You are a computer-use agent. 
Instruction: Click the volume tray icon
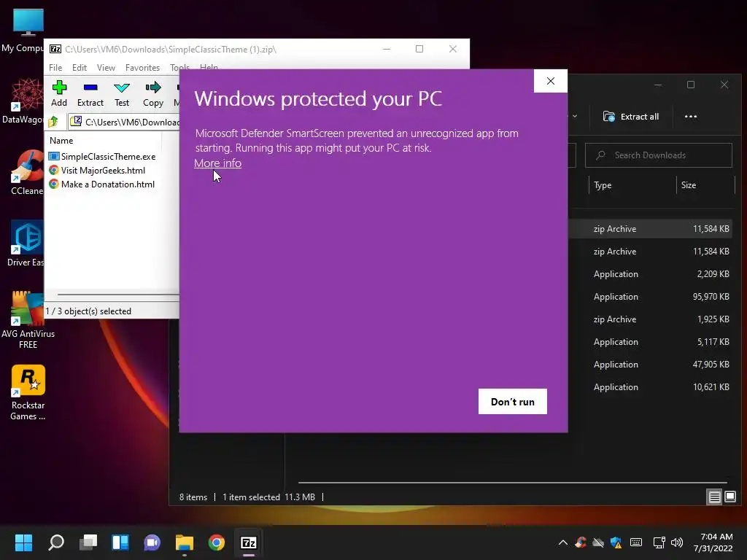676,542
